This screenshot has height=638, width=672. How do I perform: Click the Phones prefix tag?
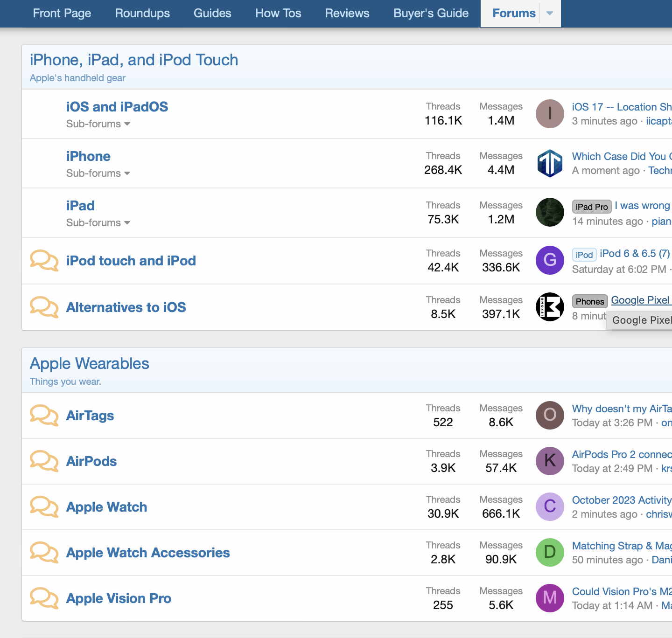point(590,301)
